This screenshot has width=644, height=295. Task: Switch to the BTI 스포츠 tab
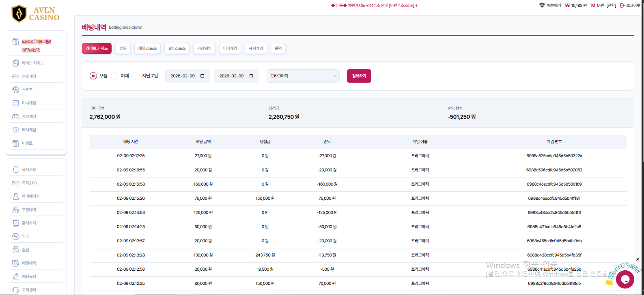177,48
